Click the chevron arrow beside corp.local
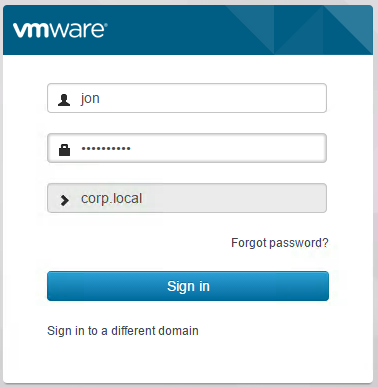The width and height of the screenshot is (378, 387). [65, 200]
